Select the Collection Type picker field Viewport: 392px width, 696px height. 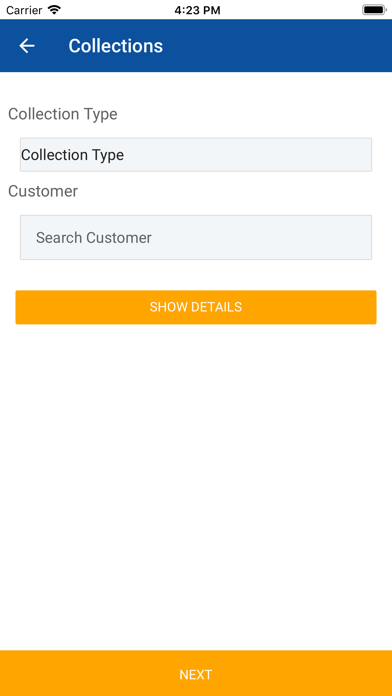(196, 154)
